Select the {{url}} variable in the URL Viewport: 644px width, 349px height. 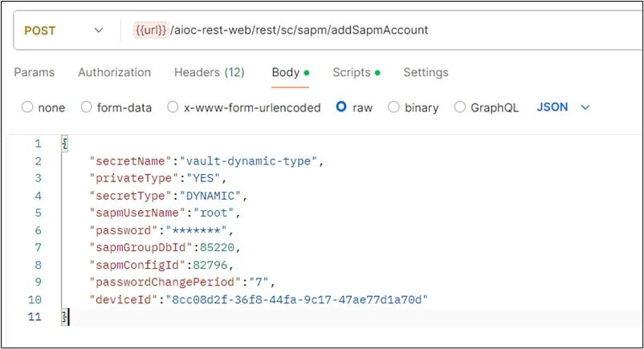click(x=150, y=30)
